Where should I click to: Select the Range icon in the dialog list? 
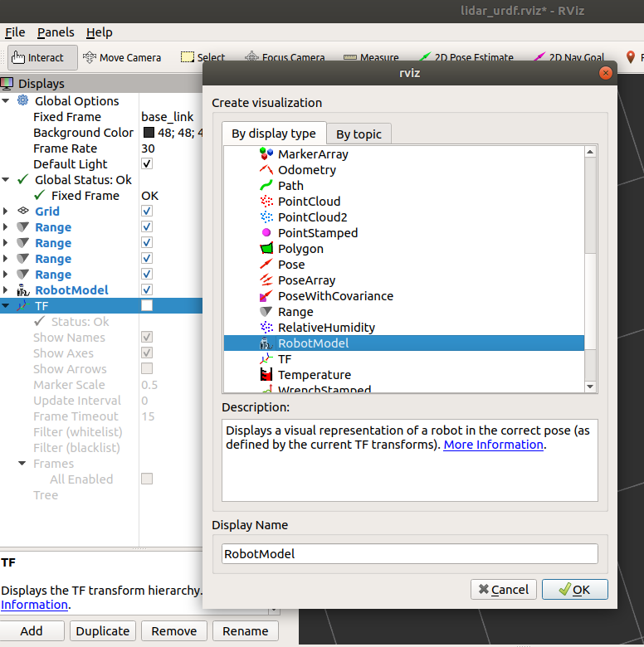click(x=266, y=312)
